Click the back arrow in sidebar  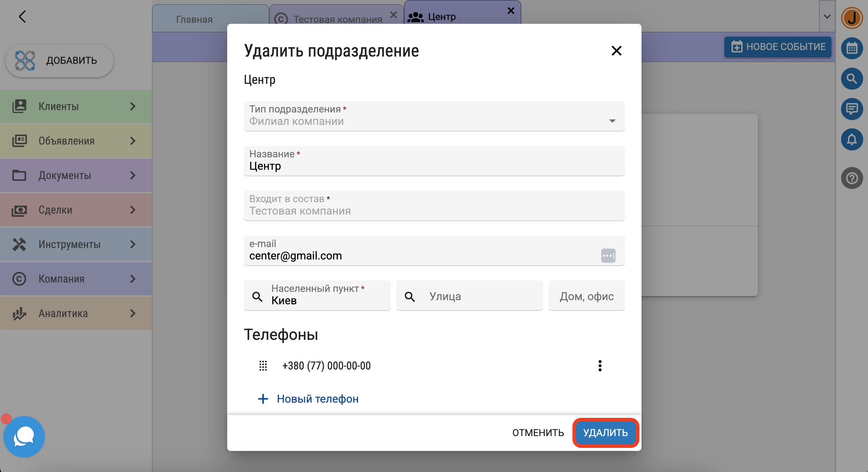pyautogui.click(x=22, y=17)
